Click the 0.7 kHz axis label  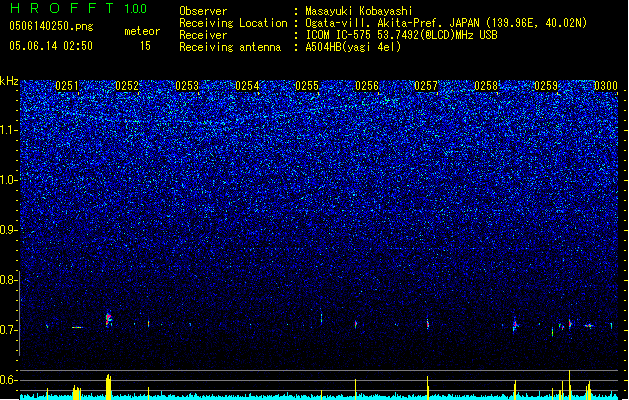(8, 330)
